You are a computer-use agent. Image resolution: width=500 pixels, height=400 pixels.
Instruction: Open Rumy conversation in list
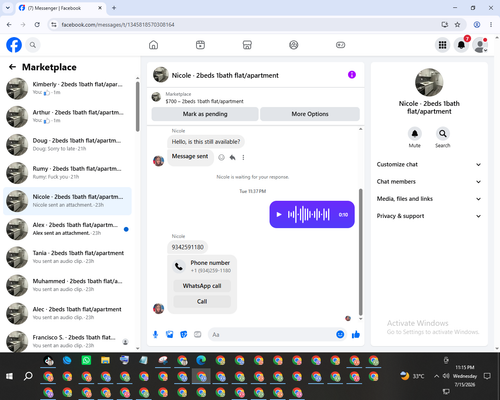point(67,173)
